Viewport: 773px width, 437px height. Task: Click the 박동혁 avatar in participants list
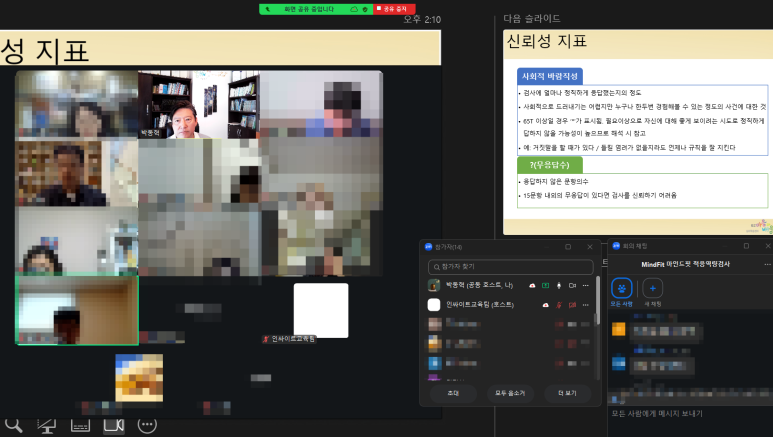pyautogui.click(x=434, y=285)
